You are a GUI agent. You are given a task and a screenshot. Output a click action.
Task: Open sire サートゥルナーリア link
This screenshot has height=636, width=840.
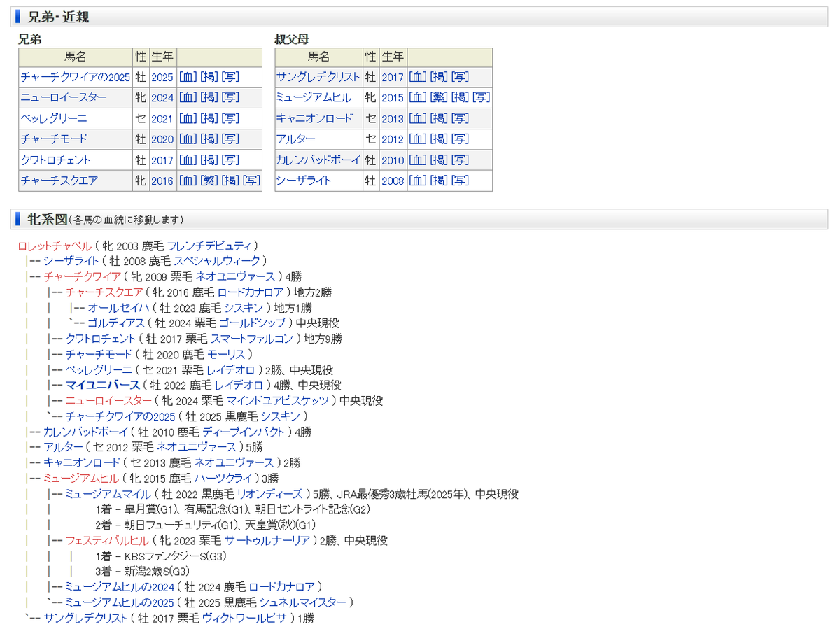point(267,540)
